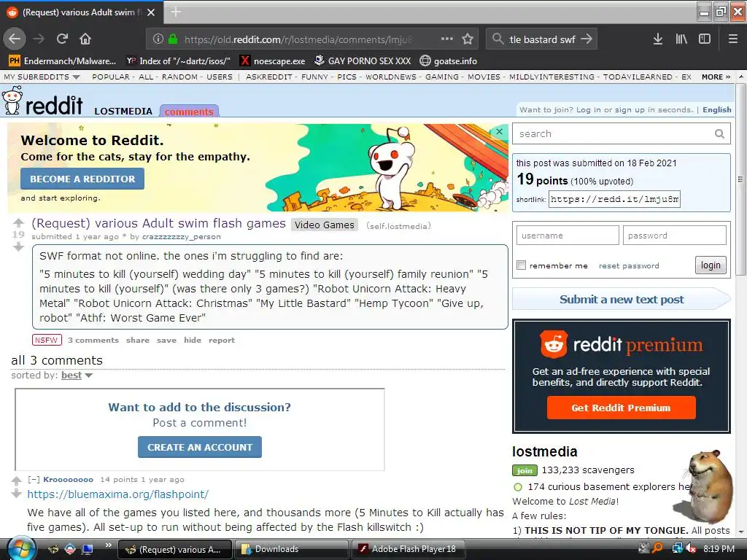Image resolution: width=747 pixels, height=560 pixels.
Task: Switch to Adobe Flash Player 18 taskbar window
Action: tap(408, 549)
